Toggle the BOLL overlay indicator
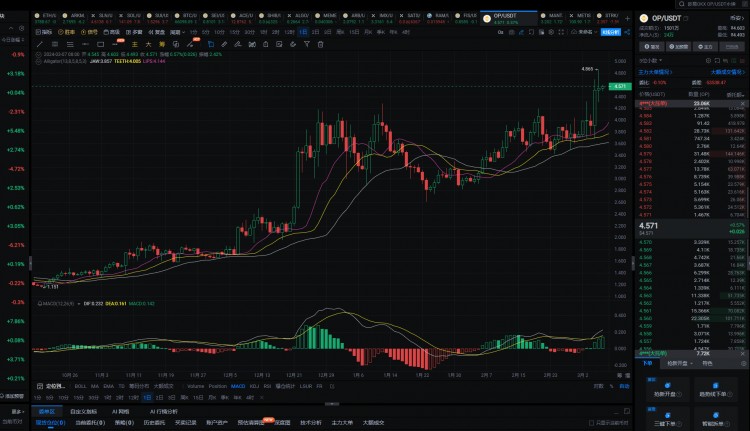This screenshot has height=431, width=750. 80,386
